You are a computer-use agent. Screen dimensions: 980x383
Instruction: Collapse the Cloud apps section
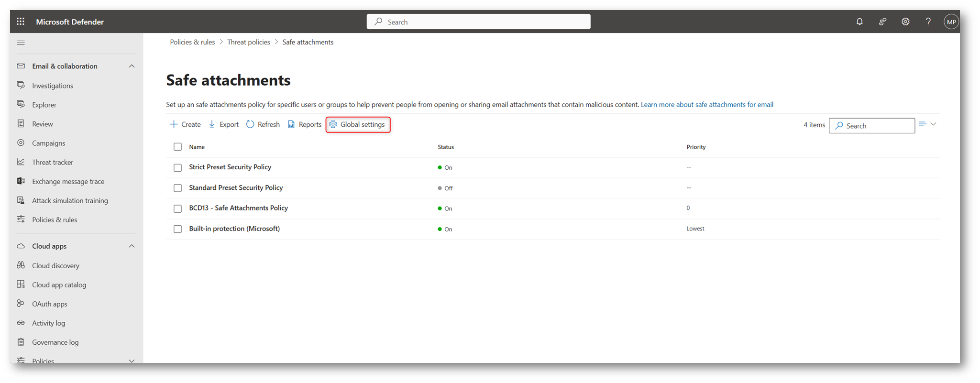click(x=132, y=246)
